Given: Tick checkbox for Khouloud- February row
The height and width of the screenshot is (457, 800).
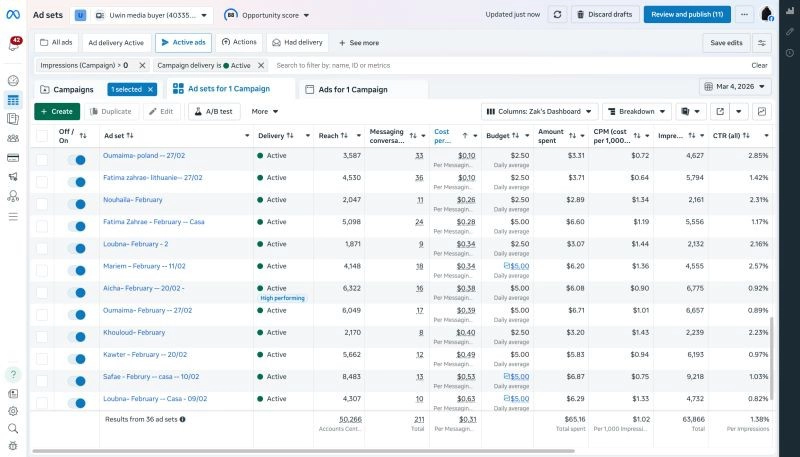Looking at the screenshot, I should tap(42, 337).
